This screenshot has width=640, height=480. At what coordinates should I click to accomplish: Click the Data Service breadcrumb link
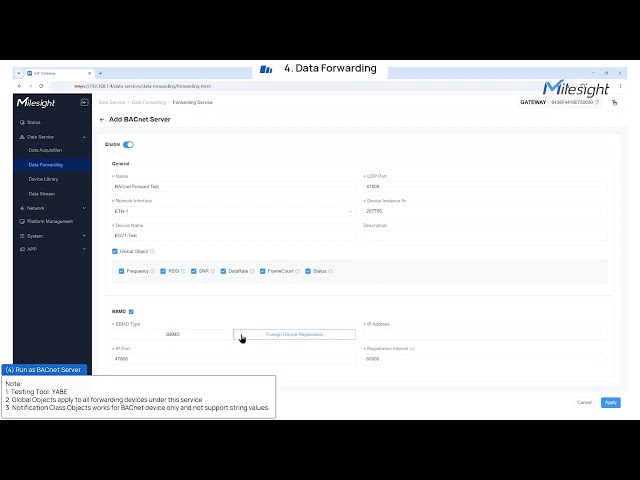111,102
